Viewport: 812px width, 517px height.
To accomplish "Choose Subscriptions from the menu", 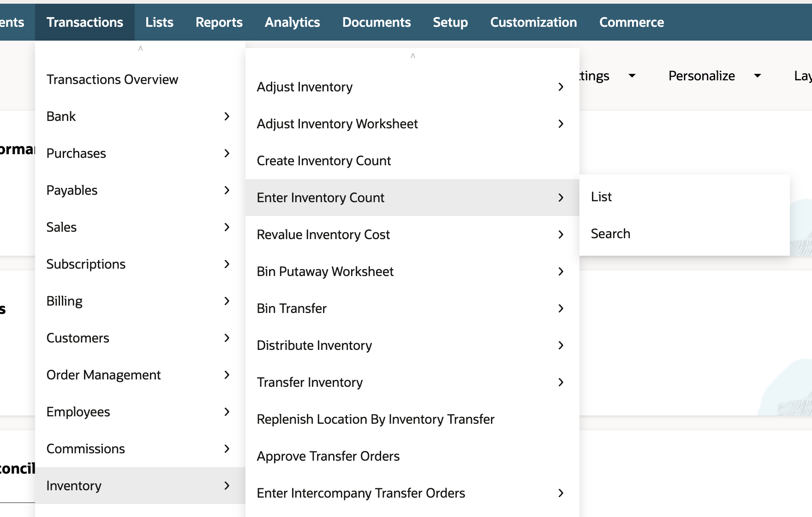I will click(140, 264).
